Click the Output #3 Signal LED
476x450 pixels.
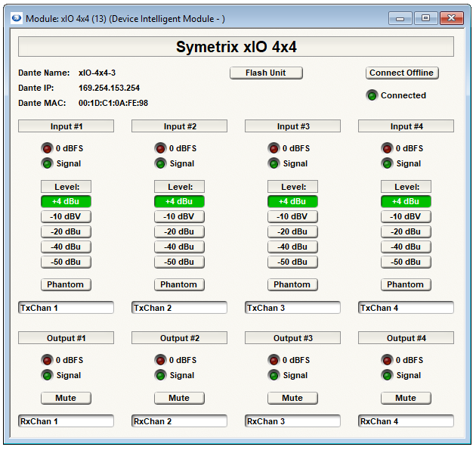tap(274, 376)
